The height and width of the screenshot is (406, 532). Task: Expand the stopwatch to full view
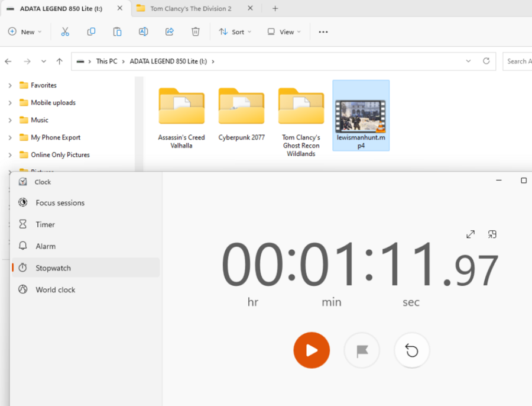471,234
